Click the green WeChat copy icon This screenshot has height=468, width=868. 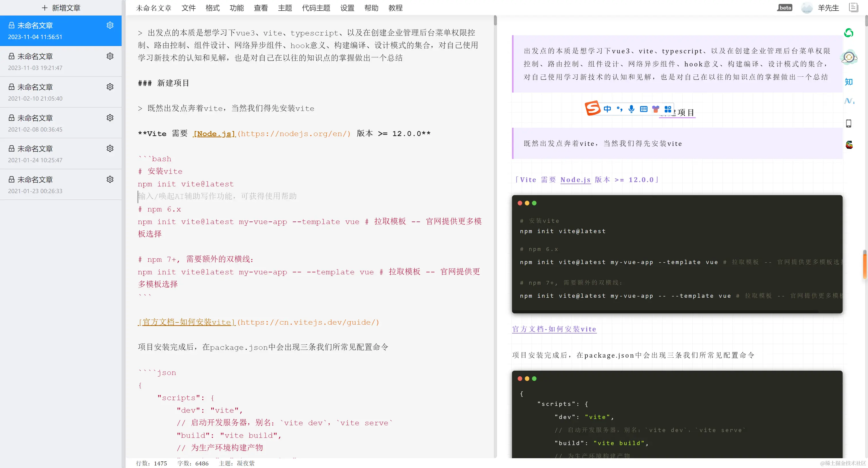(848, 33)
